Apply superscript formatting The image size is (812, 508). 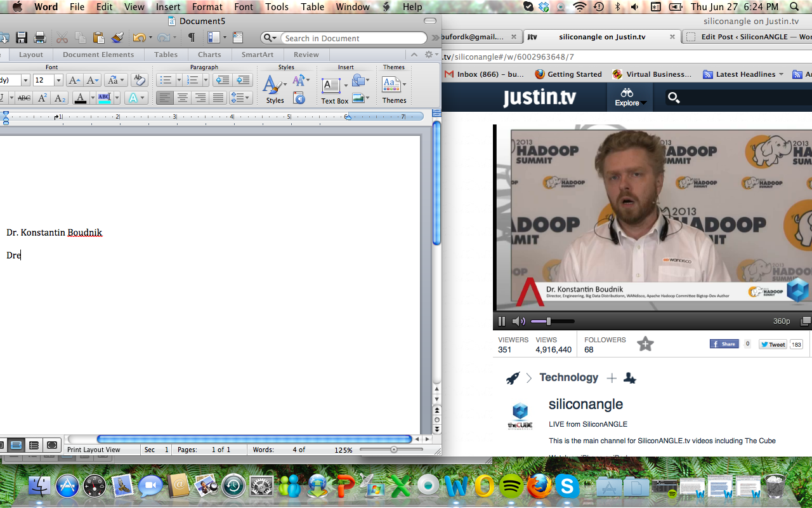[x=43, y=98]
